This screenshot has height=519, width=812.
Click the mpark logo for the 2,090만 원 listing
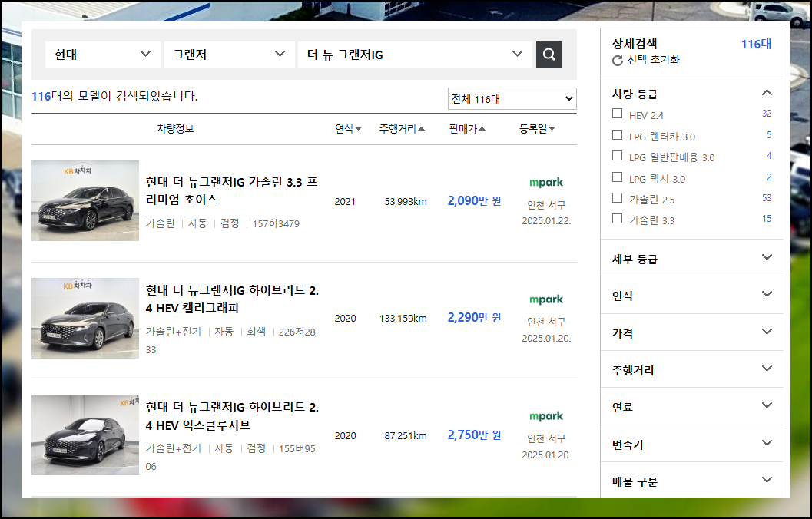546,182
